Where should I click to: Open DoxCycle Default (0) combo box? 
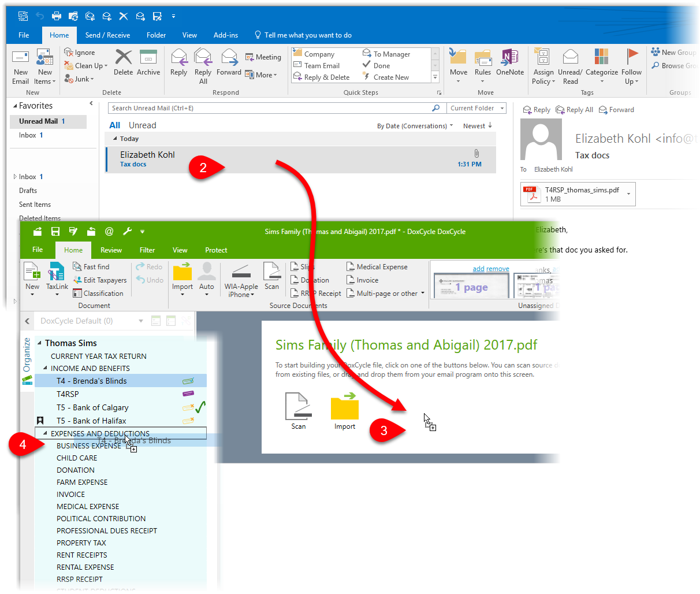[x=91, y=321]
